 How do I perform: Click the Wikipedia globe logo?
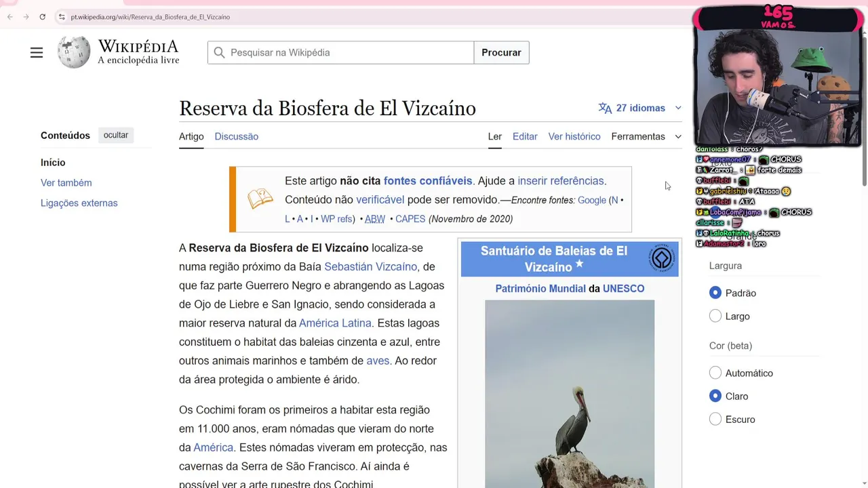point(73,52)
